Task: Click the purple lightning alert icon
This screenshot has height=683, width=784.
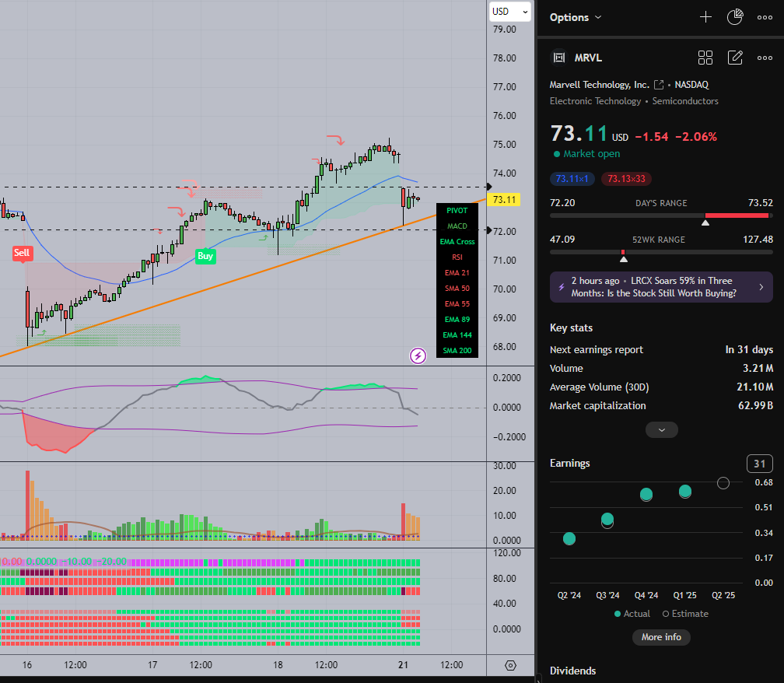Action: click(x=418, y=356)
